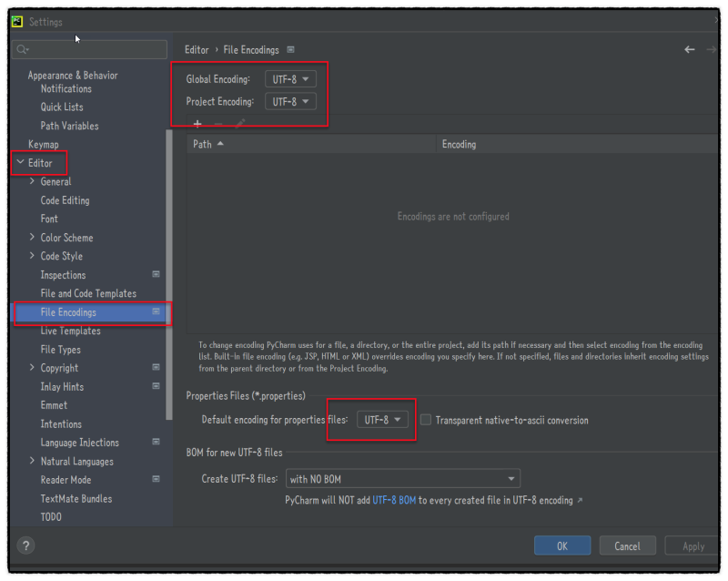Image resolution: width=728 pixels, height=581 pixels.
Task: Open File Types settings
Action: [x=60, y=350]
